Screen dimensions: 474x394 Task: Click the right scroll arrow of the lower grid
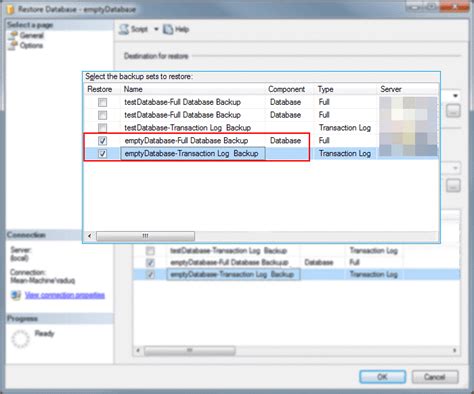455,350
